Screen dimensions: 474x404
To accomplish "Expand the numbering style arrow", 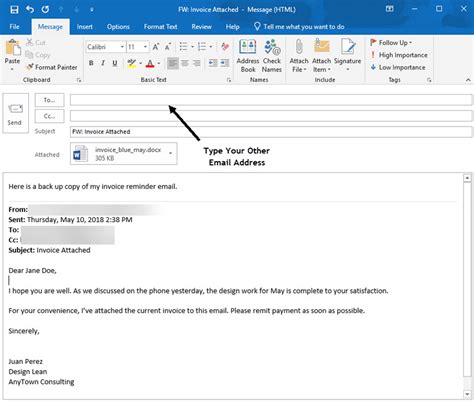I will [211, 47].
